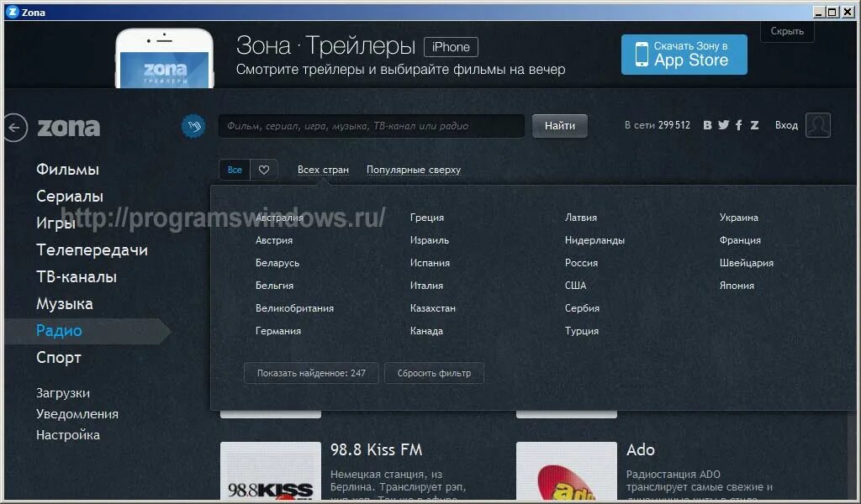Screen dimensions: 861x504
Task: Select Россия from the country list
Action: (x=581, y=262)
